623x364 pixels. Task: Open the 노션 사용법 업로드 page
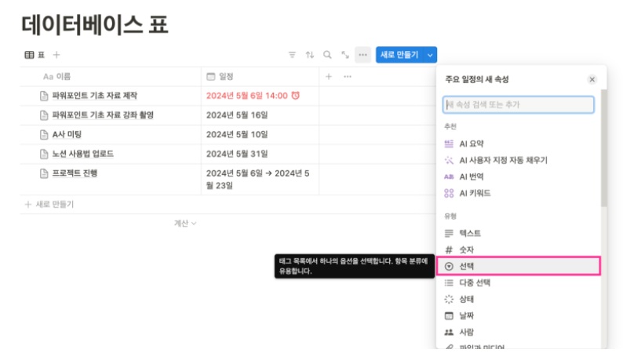(x=82, y=154)
